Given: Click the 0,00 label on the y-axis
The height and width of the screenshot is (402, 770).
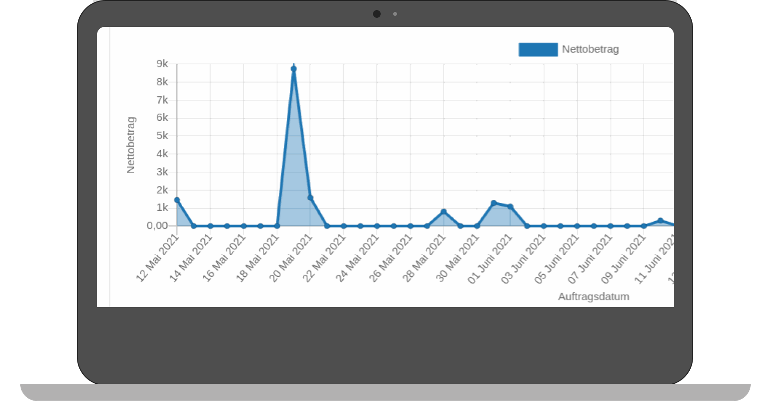Looking at the screenshot, I should tap(157, 226).
